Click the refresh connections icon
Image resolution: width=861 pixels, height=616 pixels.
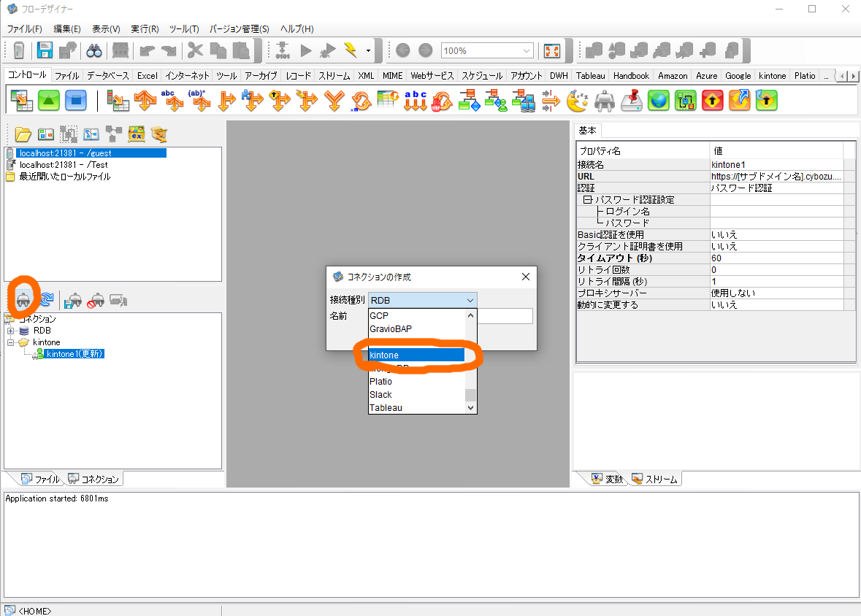(x=47, y=300)
